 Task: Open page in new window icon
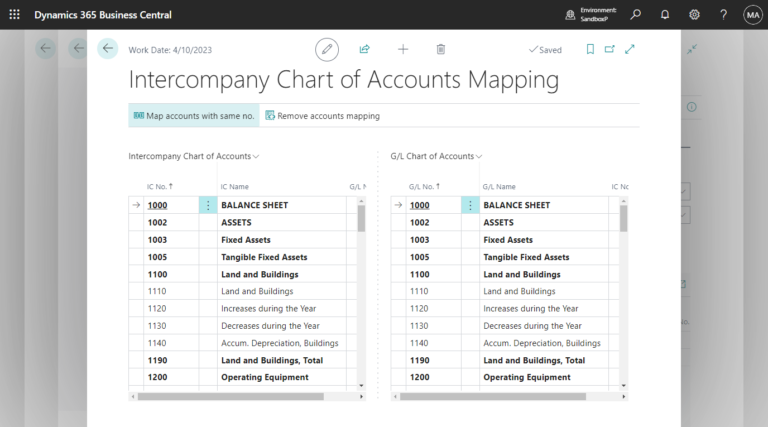pyautogui.click(x=610, y=49)
